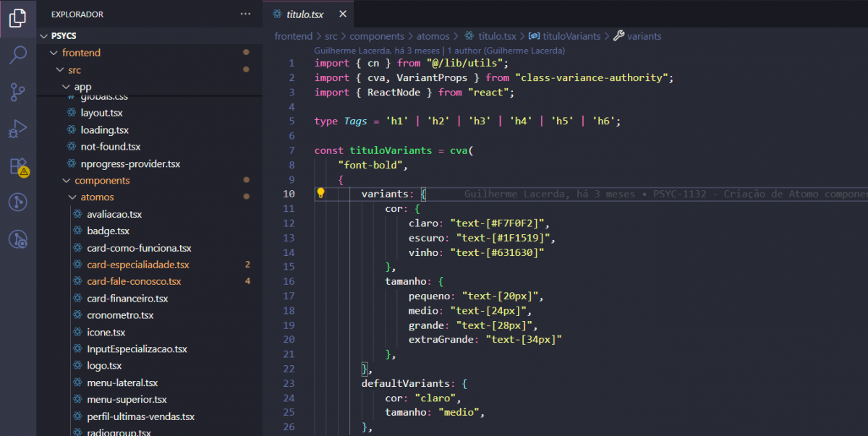Open the Run and Debug view
The width and height of the screenshot is (868, 436).
(x=18, y=129)
